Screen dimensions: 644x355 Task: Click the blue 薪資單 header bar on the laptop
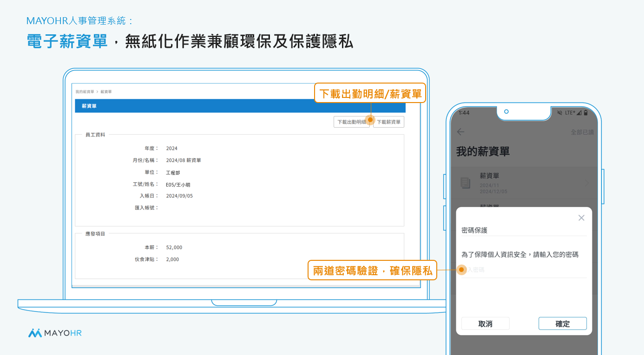240,106
